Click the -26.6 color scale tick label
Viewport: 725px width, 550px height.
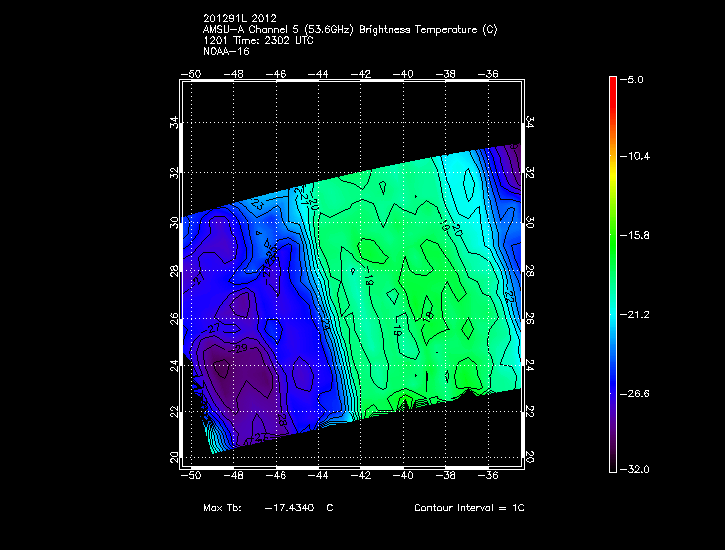tap(640, 393)
